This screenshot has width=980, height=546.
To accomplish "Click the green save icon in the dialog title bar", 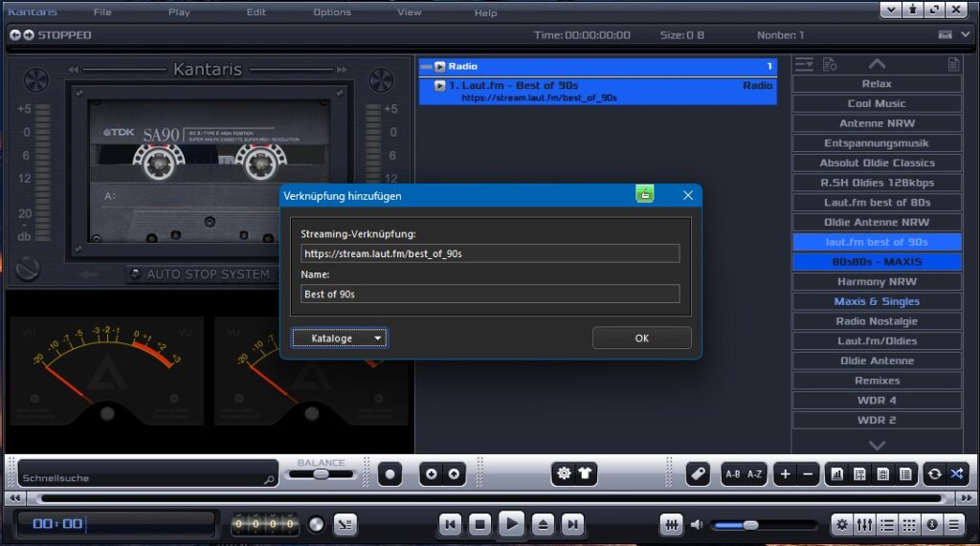I will [x=645, y=194].
